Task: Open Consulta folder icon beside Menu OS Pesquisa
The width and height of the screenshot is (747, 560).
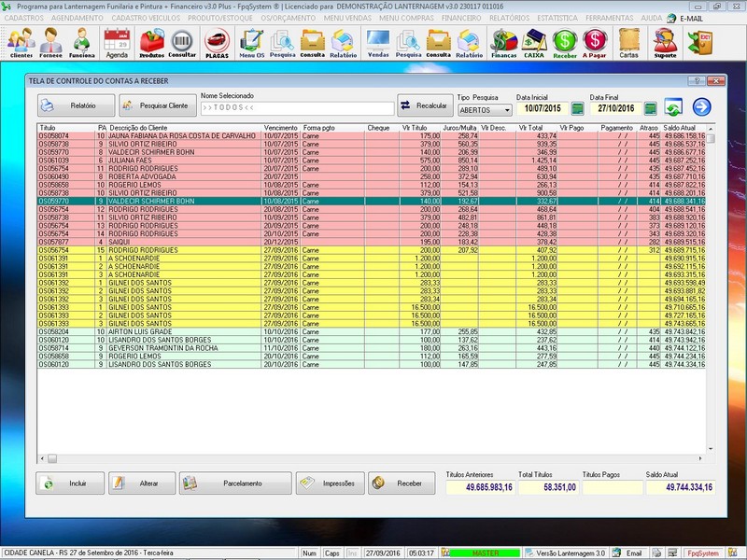Action: (313, 42)
